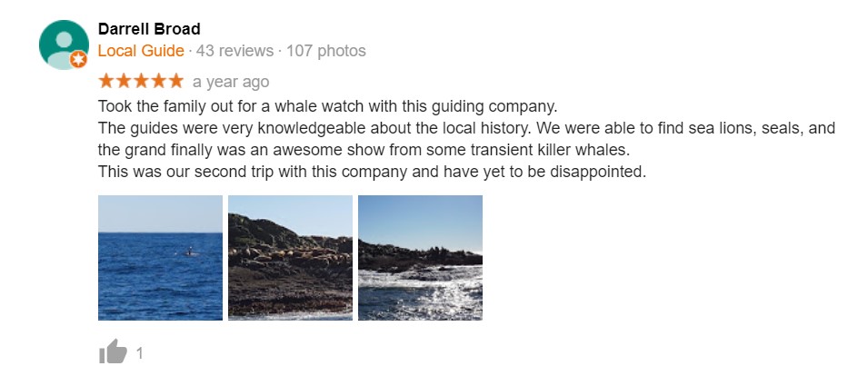
Task: Click the "Took the family out" review line
Action: point(327,106)
